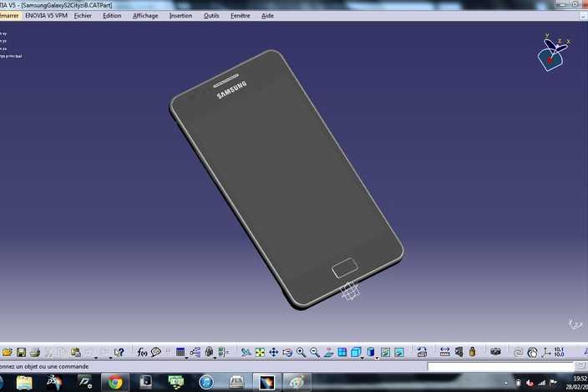Open the Fenêtre menu
The height and width of the screenshot is (392, 588).
point(240,16)
